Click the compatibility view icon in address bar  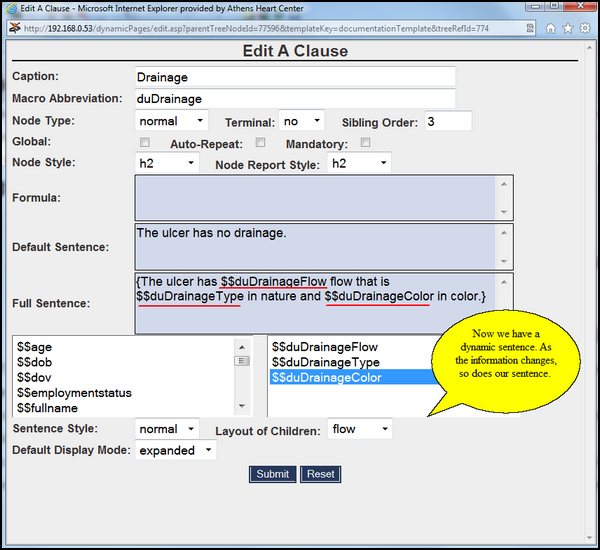coord(528,28)
